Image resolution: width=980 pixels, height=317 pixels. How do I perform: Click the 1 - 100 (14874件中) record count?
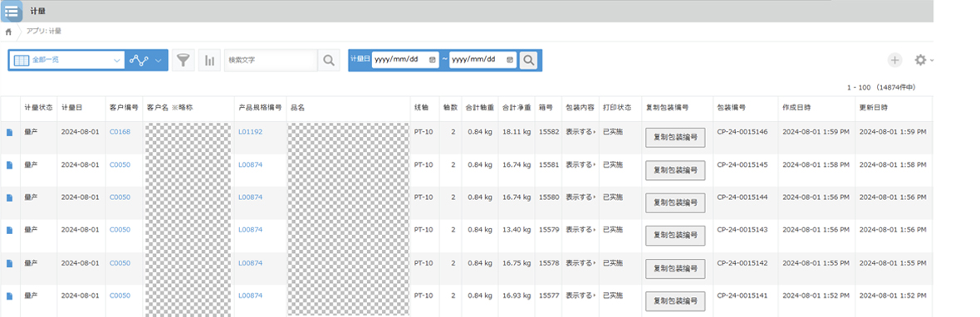coord(881,87)
